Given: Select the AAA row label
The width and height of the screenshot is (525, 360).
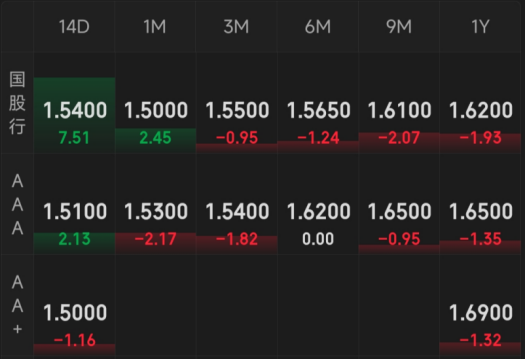Looking at the screenshot, I should coord(17,204).
